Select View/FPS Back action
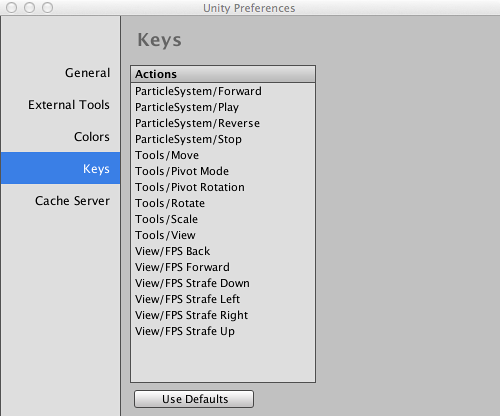The height and width of the screenshot is (416, 500). pos(223,251)
